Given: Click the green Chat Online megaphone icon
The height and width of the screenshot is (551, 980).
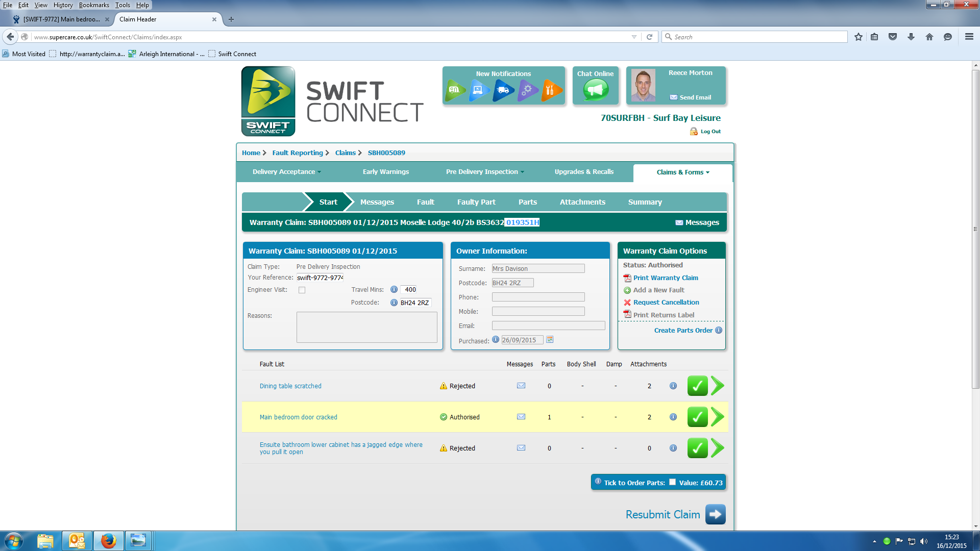Looking at the screenshot, I should pyautogui.click(x=595, y=90).
